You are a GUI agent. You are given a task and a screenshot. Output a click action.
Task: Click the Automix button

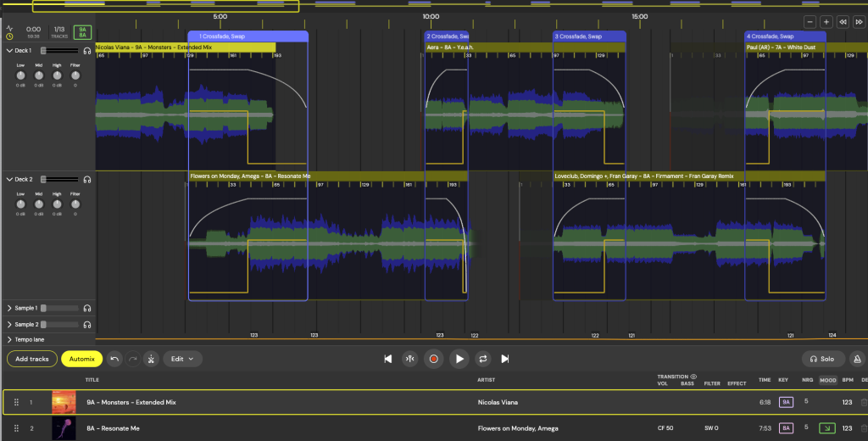[x=81, y=359]
